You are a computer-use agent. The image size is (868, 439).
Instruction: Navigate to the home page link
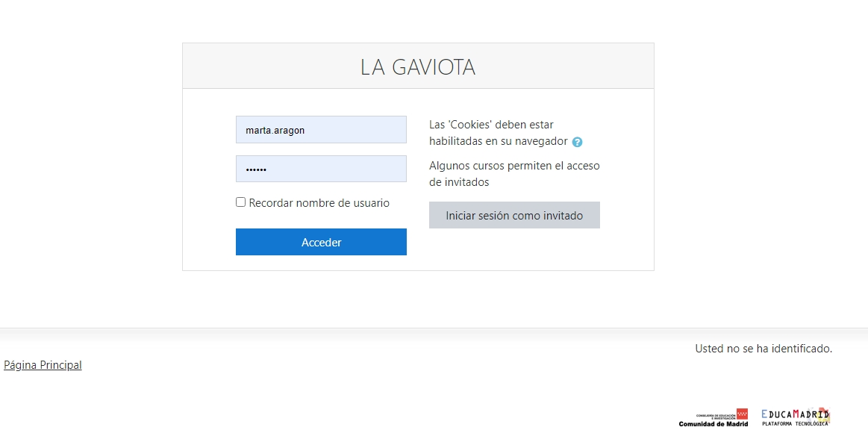click(43, 364)
